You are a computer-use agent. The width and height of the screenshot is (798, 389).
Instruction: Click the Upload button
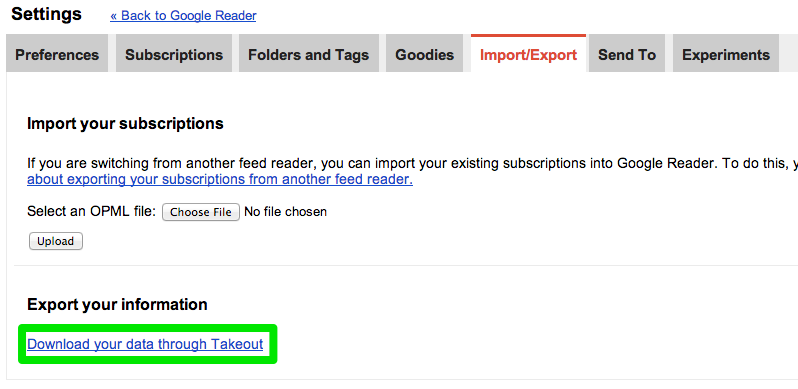[x=55, y=241]
